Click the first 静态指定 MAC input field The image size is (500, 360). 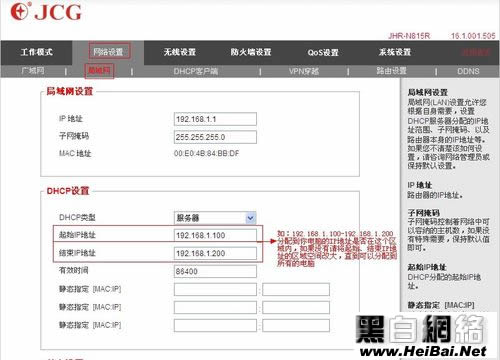pyautogui.click(x=215, y=290)
